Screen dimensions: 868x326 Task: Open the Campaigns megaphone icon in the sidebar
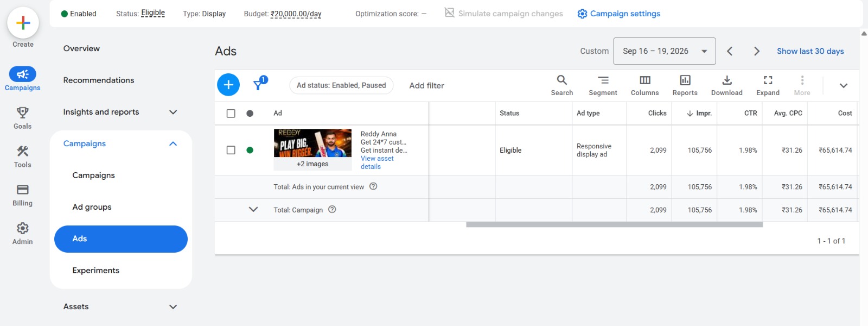click(23, 74)
